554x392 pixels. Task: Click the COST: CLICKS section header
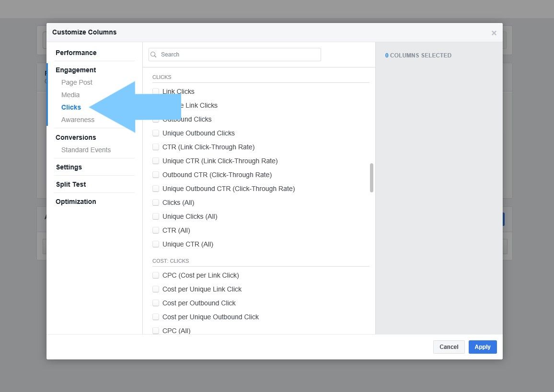[171, 261]
